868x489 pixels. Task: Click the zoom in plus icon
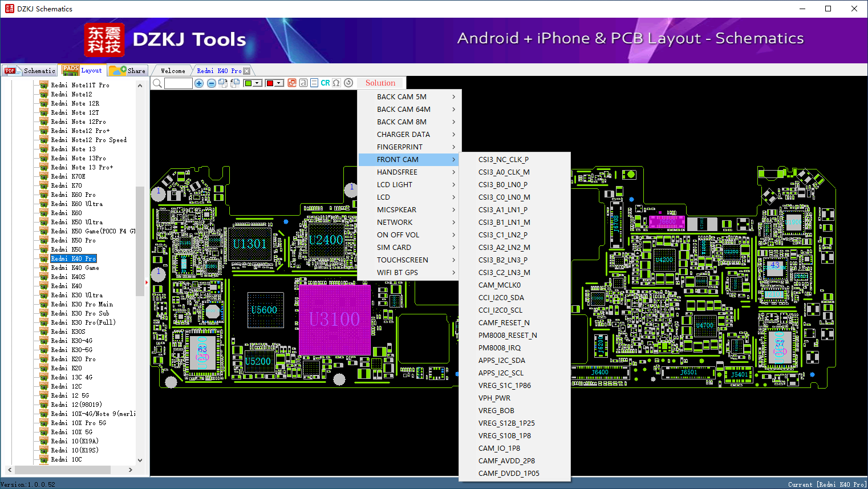tap(199, 83)
